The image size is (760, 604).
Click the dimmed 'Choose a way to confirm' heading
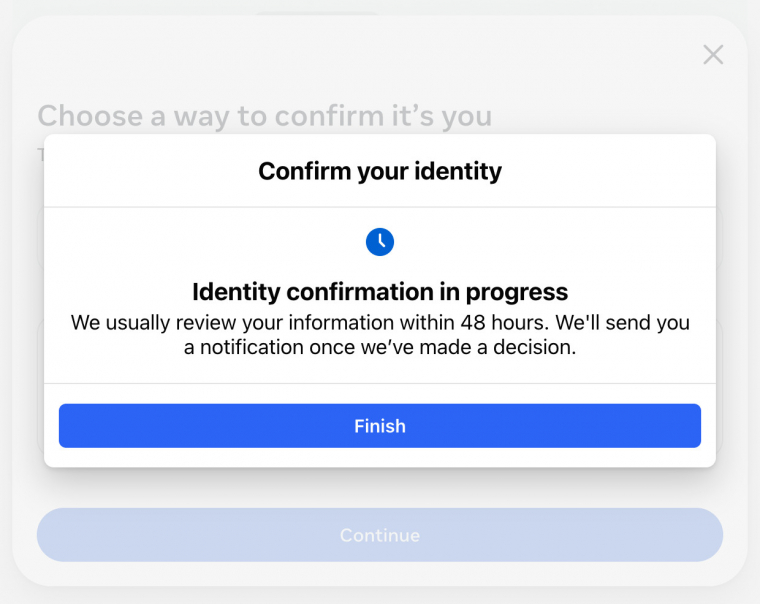(x=265, y=116)
